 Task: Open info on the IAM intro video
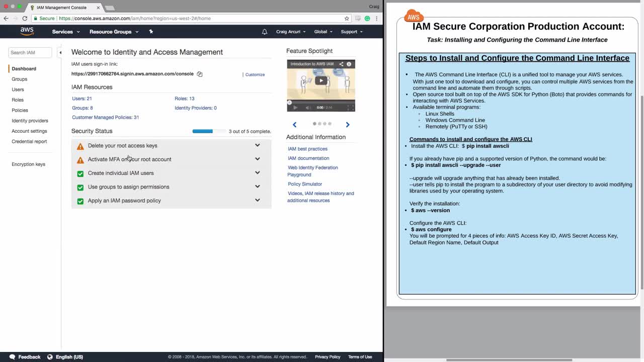pyautogui.click(x=349, y=64)
